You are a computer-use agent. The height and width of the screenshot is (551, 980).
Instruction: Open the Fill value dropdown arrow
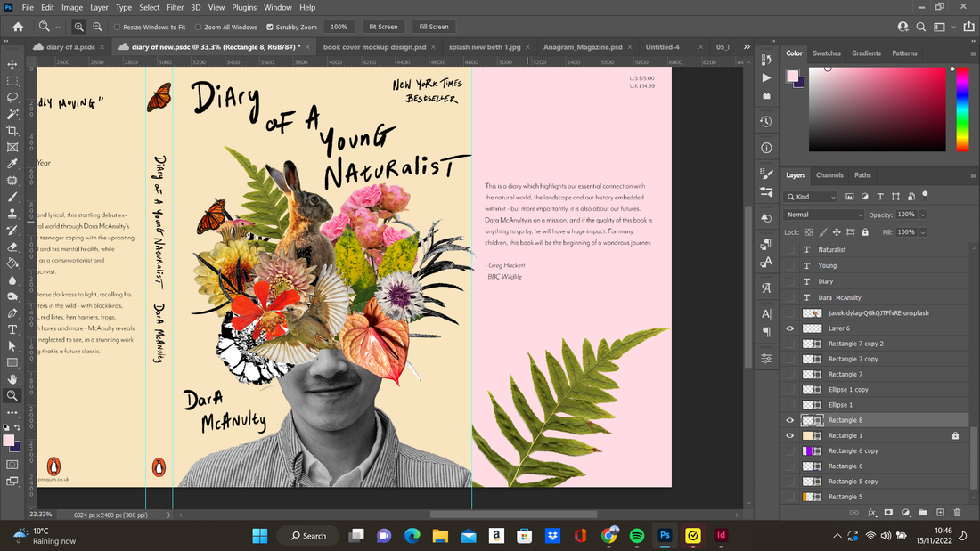point(922,232)
